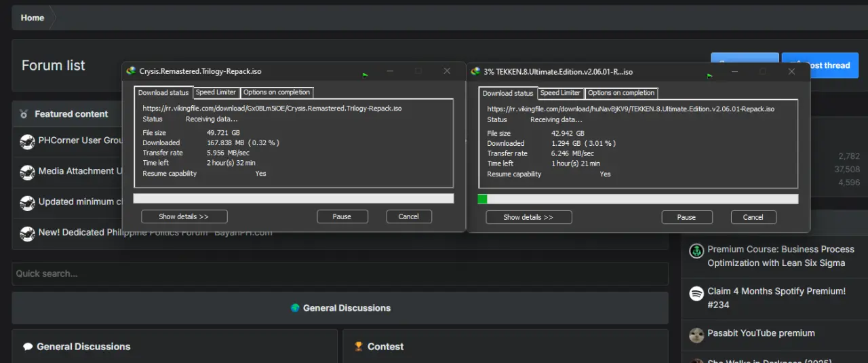Click globe icon next to General Discussions header
868x363 pixels.
(x=295, y=308)
